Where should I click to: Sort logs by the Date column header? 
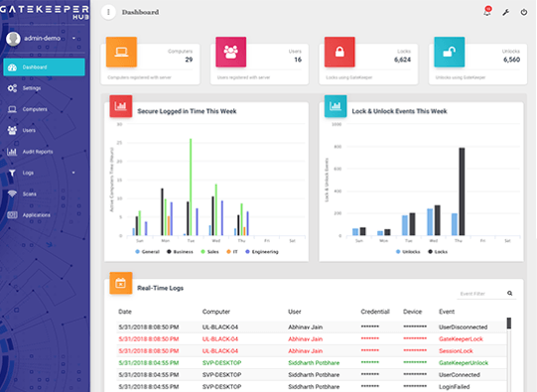click(x=125, y=312)
